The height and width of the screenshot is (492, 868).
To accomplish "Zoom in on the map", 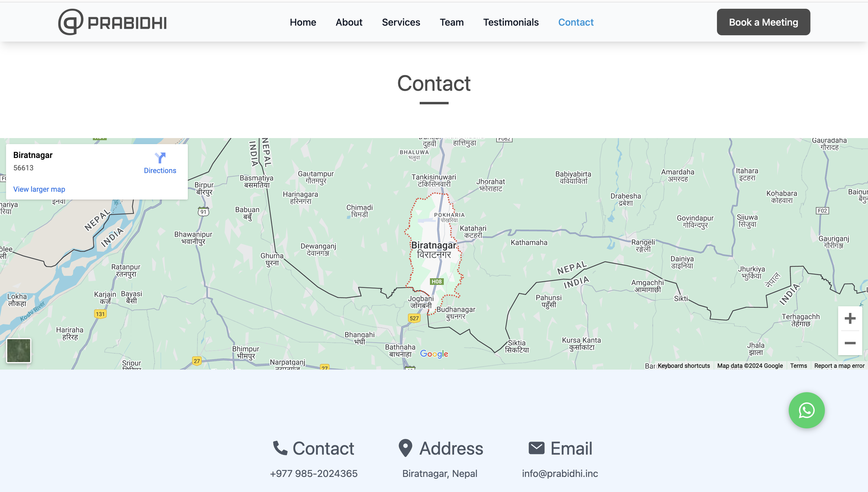I will [850, 318].
